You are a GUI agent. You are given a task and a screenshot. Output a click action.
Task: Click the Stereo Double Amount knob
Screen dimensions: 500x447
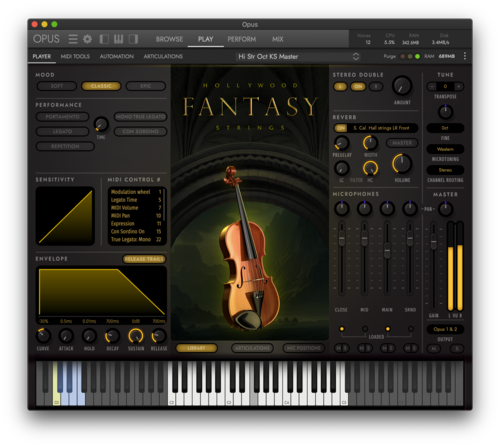[x=402, y=86]
